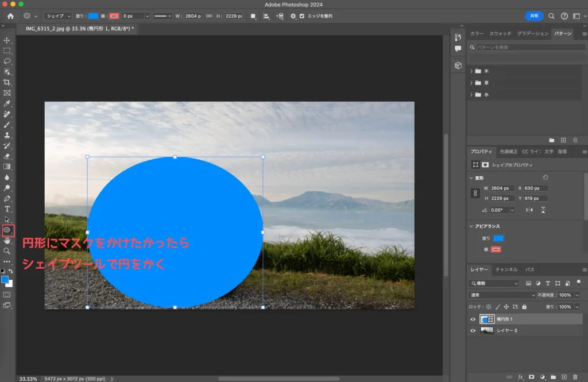Delete layer using the trash icon
The height and width of the screenshot is (382, 588).
tap(575, 377)
